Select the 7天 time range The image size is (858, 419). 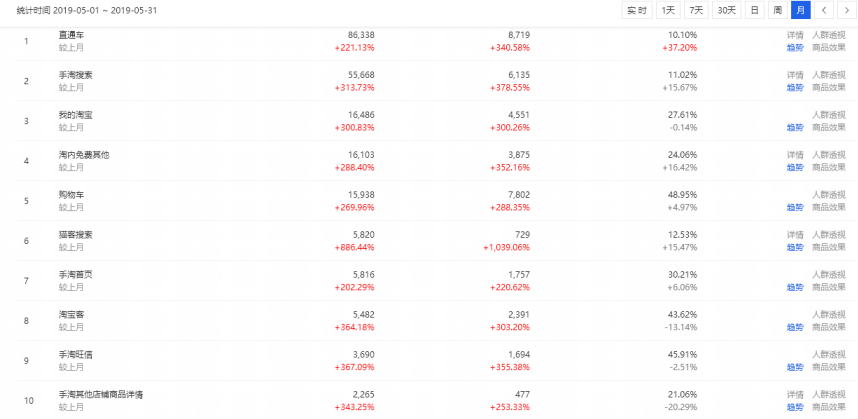coord(696,10)
